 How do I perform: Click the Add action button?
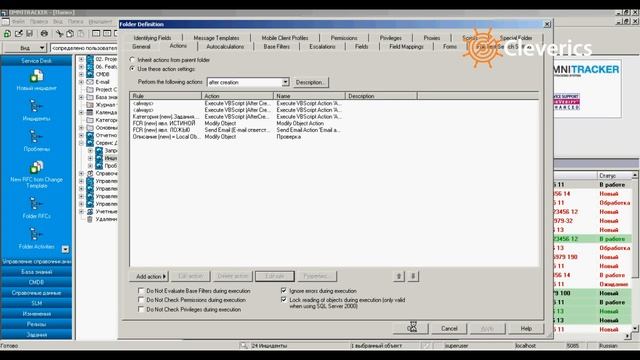(x=149, y=276)
